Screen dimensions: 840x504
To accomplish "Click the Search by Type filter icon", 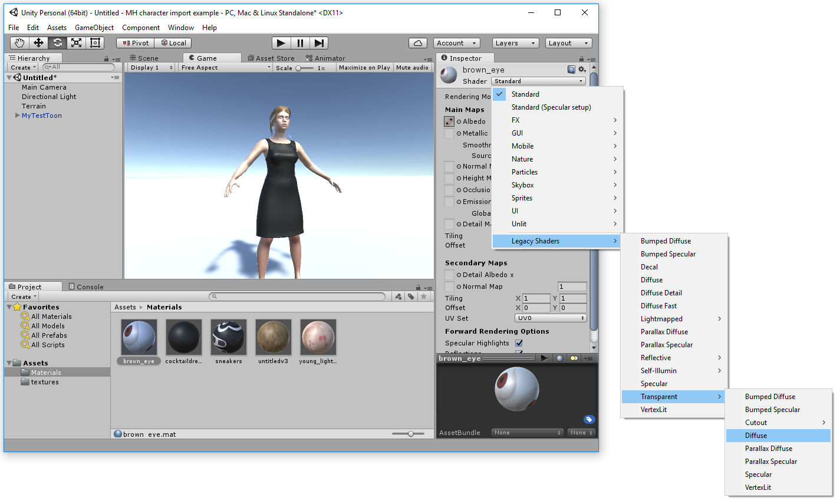I will [x=399, y=297].
